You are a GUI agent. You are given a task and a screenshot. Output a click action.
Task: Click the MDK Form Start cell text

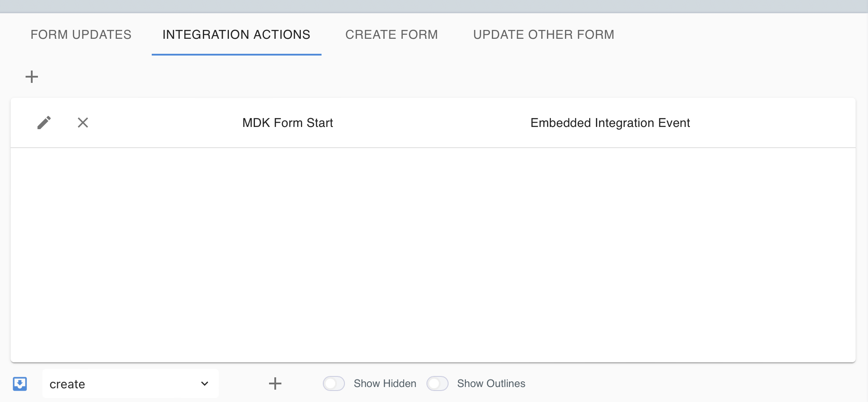(288, 123)
